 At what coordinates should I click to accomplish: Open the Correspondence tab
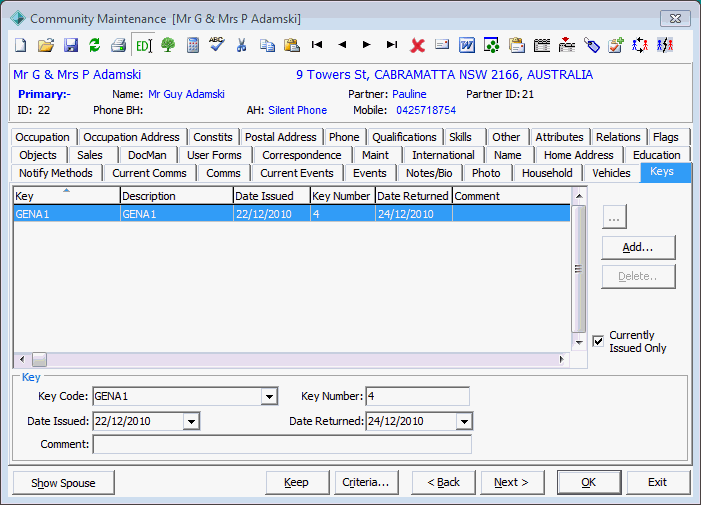click(x=302, y=155)
